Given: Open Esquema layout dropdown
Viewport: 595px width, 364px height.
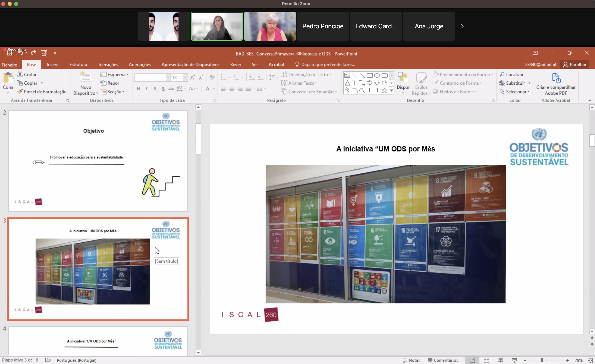Looking at the screenshot, I should (x=114, y=75).
